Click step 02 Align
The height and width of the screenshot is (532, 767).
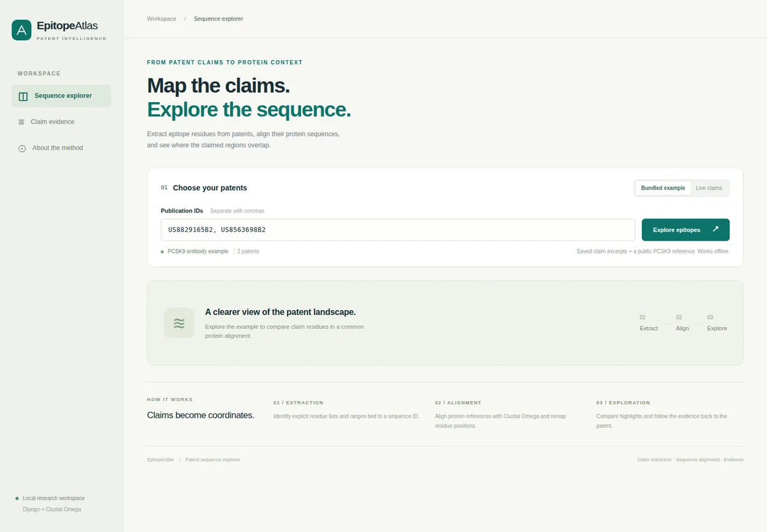[683, 323]
